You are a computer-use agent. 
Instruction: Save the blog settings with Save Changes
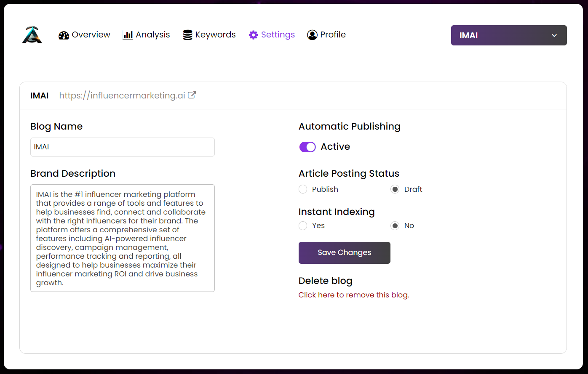point(345,253)
